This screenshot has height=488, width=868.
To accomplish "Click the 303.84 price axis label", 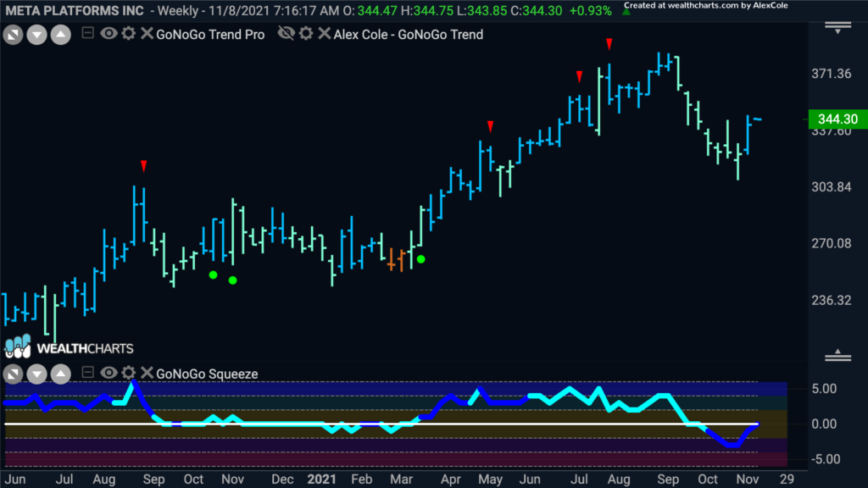I will pos(832,187).
